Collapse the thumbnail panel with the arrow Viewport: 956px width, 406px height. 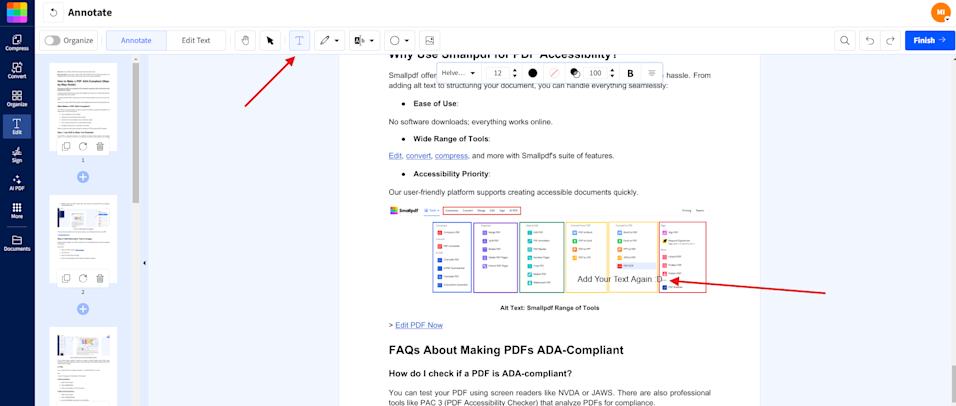pos(144,263)
